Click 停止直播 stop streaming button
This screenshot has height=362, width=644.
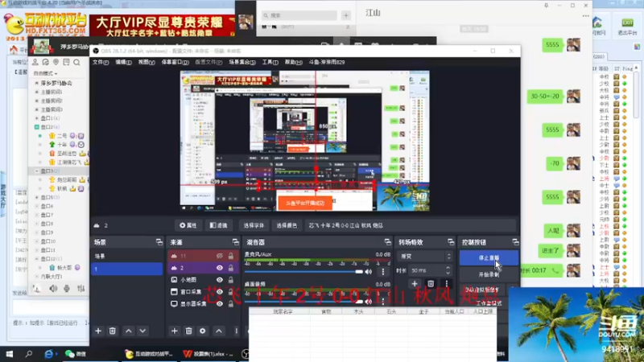pos(489,258)
